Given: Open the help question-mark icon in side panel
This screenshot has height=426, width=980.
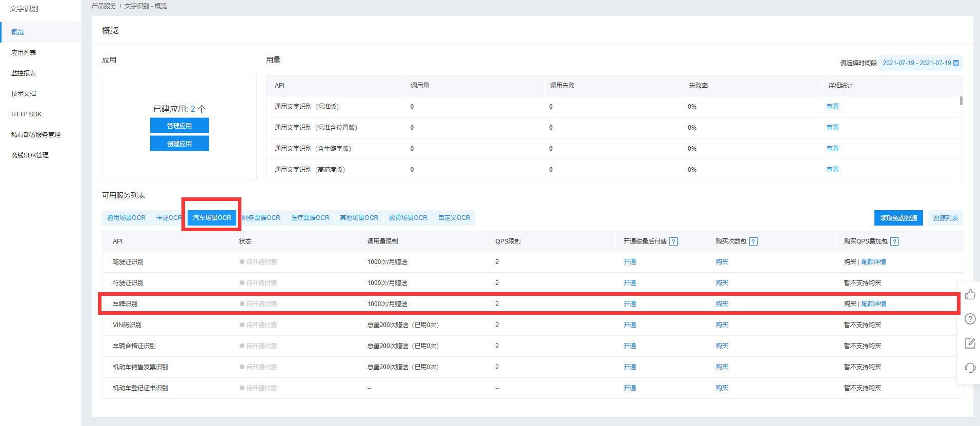Looking at the screenshot, I should click(970, 319).
